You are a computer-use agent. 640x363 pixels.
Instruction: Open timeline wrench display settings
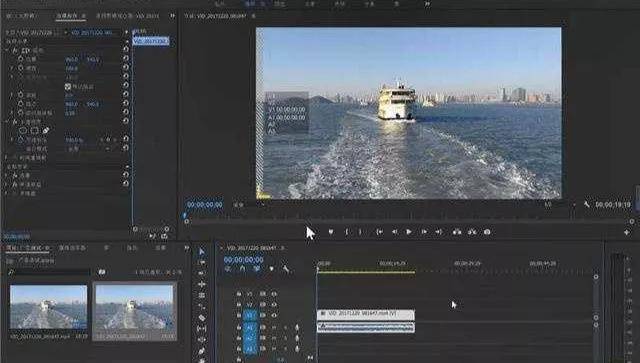click(286, 269)
